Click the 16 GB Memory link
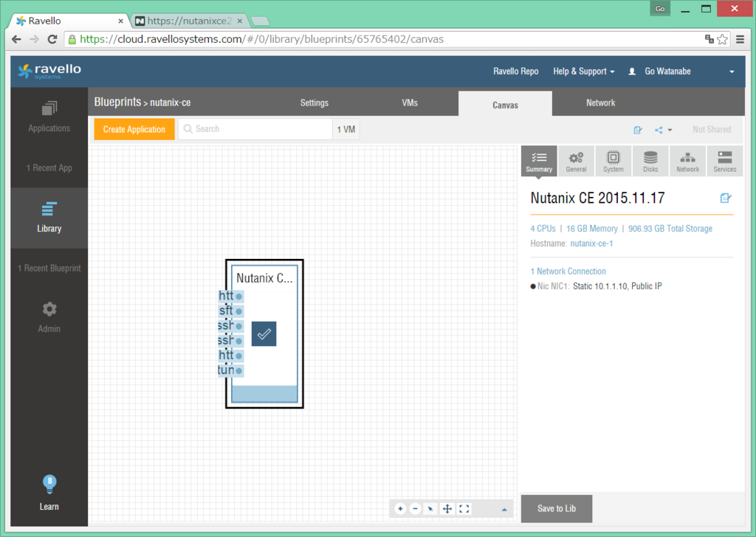Viewport: 756px width, 537px height. [x=591, y=229]
